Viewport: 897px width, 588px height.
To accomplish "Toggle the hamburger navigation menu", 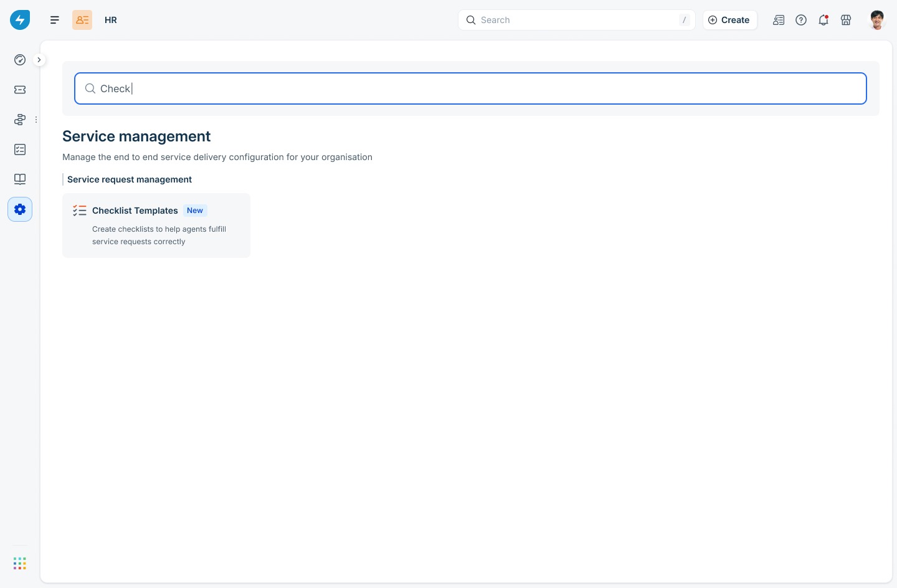I will (x=55, y=20).
